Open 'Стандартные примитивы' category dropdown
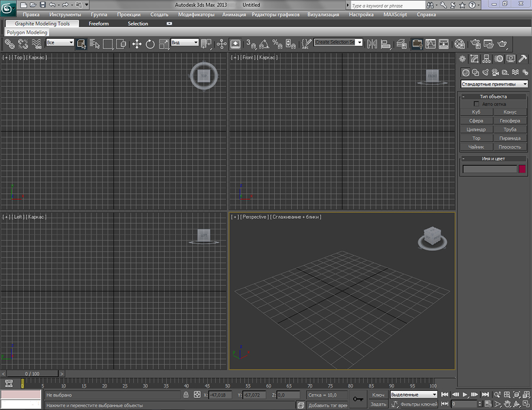 tap(494, 84)
